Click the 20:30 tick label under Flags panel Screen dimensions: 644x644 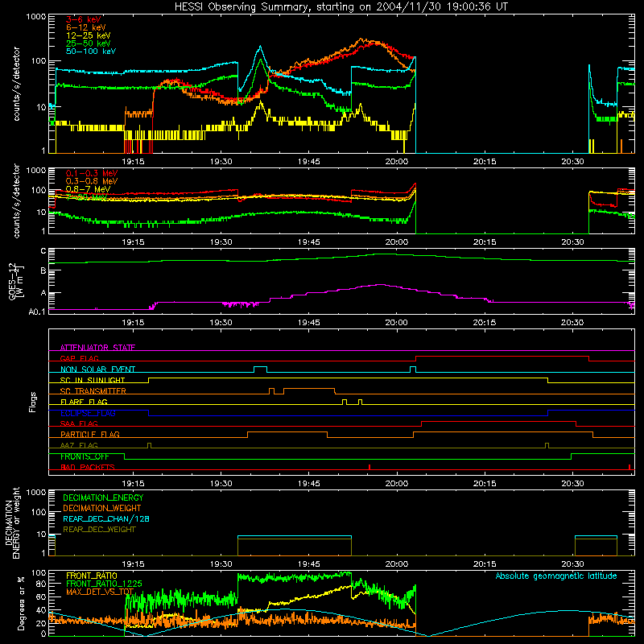coord(572,484)
